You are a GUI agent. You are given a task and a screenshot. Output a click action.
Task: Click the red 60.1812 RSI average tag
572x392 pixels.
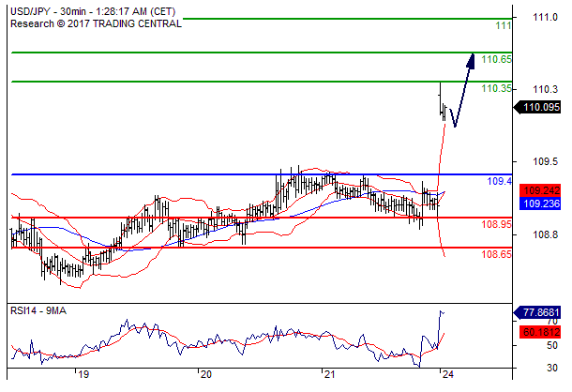pyautogui.click(x=540, y=332)
